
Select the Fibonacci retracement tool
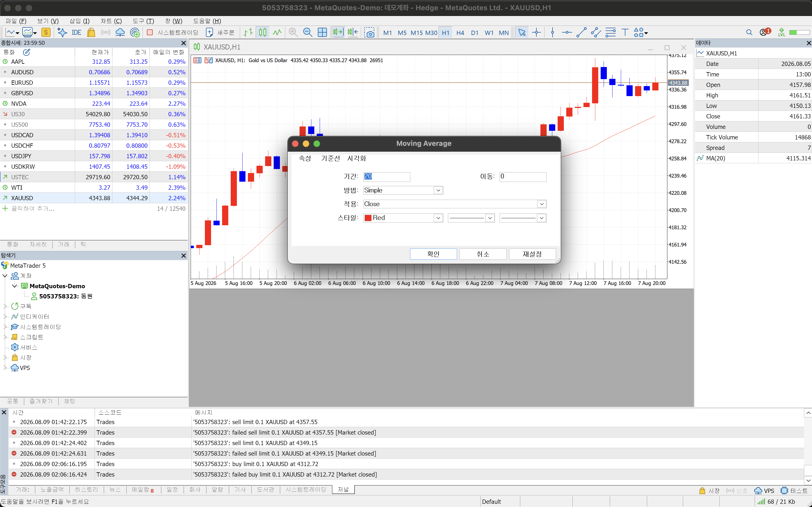pyautogui.click(x=610, y=33)
